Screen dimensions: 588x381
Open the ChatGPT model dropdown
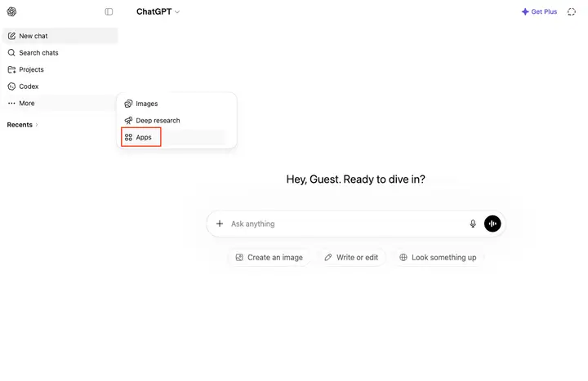point(158,11)
